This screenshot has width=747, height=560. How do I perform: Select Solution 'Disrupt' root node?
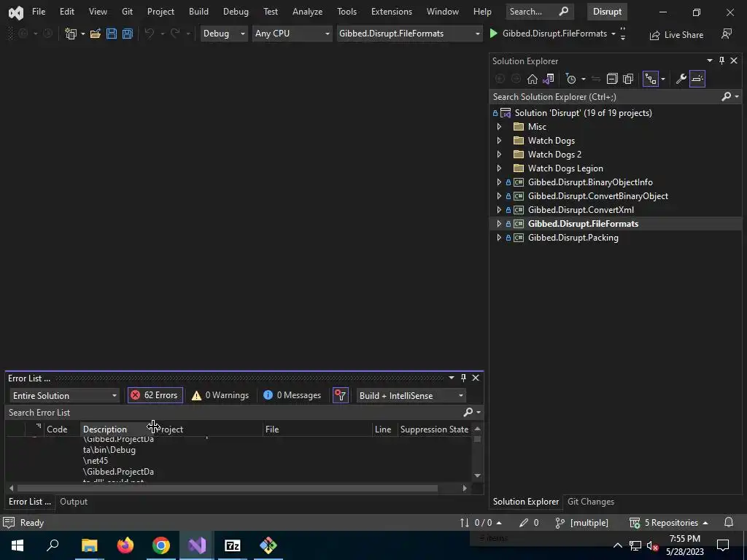pyautogui.click(x=583, y=113)
